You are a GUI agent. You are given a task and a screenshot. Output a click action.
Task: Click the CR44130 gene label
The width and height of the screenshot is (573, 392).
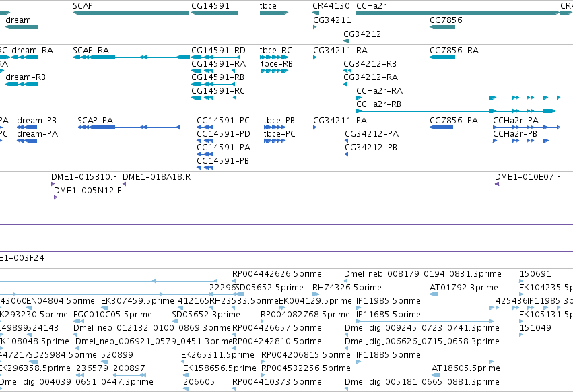(x=331, y=6)
